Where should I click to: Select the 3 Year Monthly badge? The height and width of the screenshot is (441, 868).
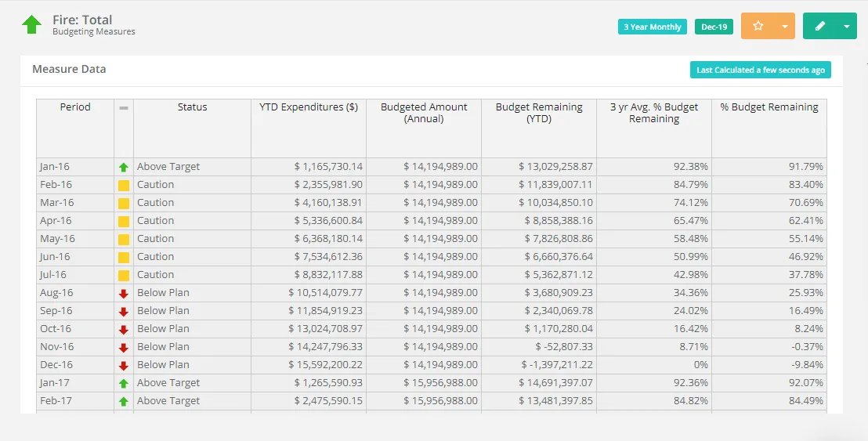pos(652,27)
